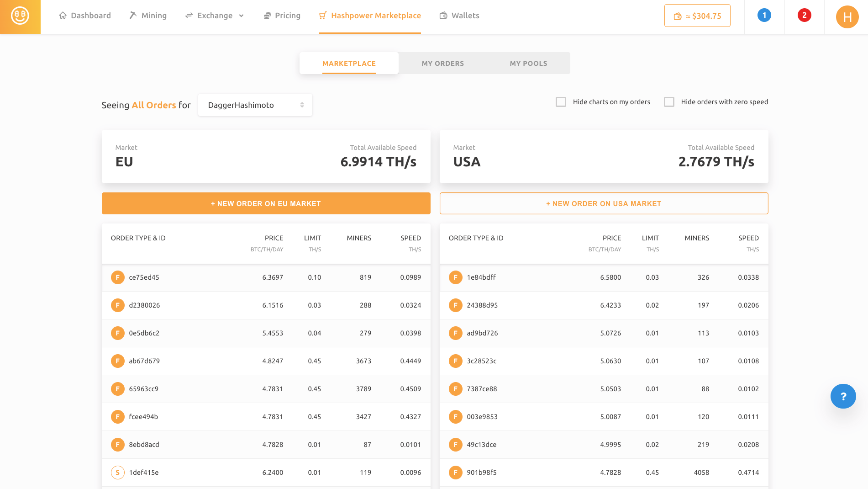This screenshot has height=489, width=868.
Task: Click USA price value 6.4233
Action: click(610, 305)
